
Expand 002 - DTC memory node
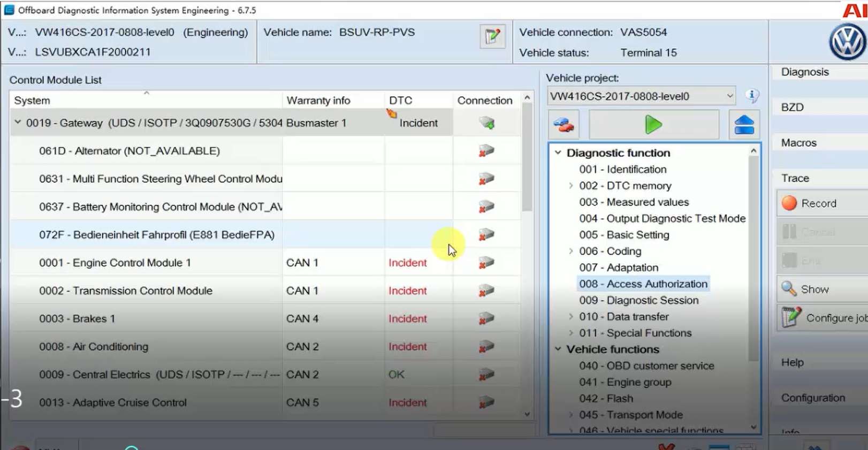pyautogui.click(x=571, y=186)
